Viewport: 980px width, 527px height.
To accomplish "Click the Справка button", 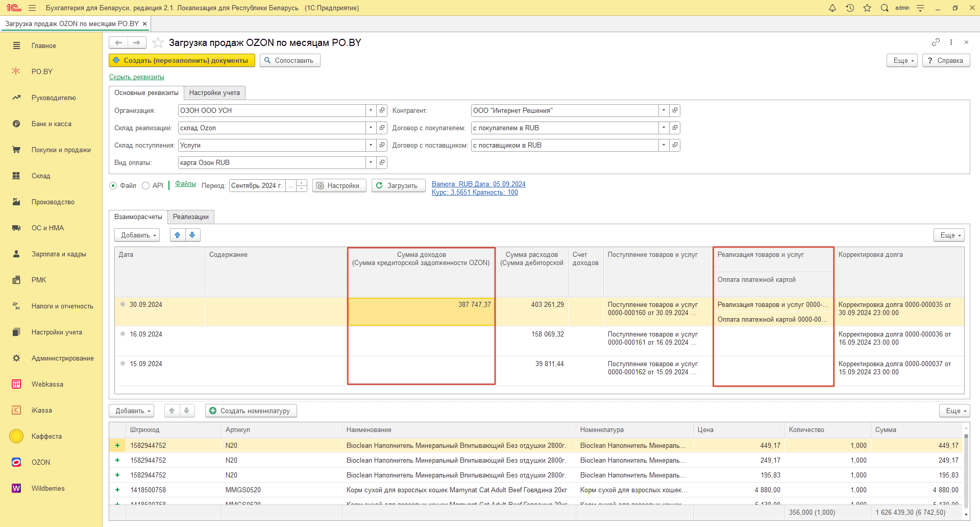I will coord(946,60).
